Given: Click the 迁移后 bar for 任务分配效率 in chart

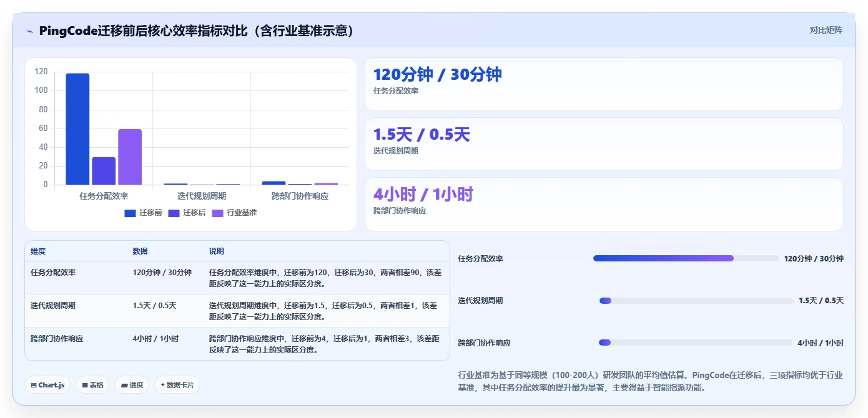Looking at the screenshot, I should 104,171.
